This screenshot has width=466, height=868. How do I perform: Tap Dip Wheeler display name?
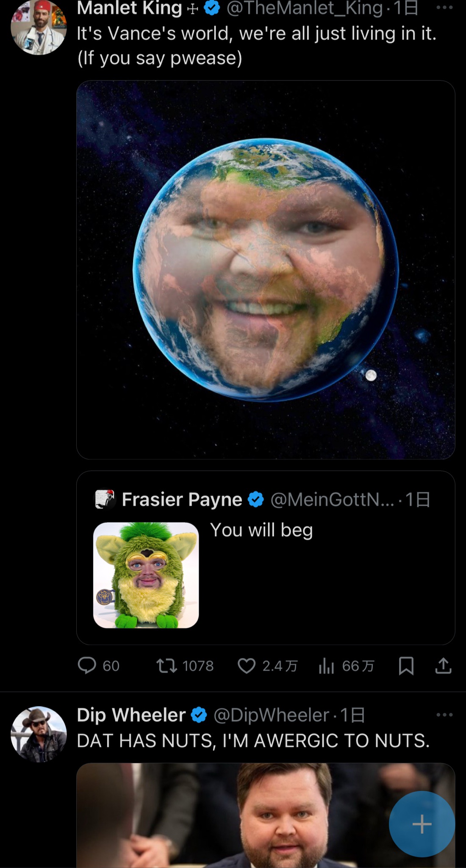tap(131, 715)
